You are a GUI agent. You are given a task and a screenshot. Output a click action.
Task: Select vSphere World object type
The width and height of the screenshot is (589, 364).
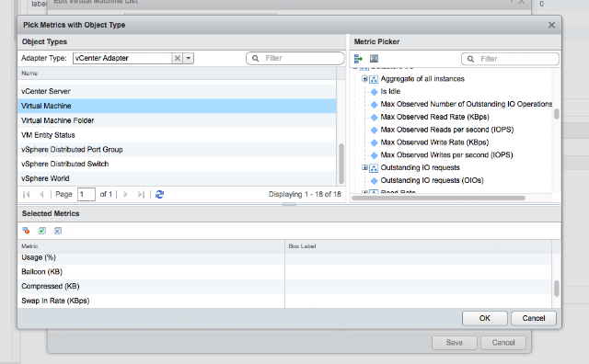pos(177,178)
